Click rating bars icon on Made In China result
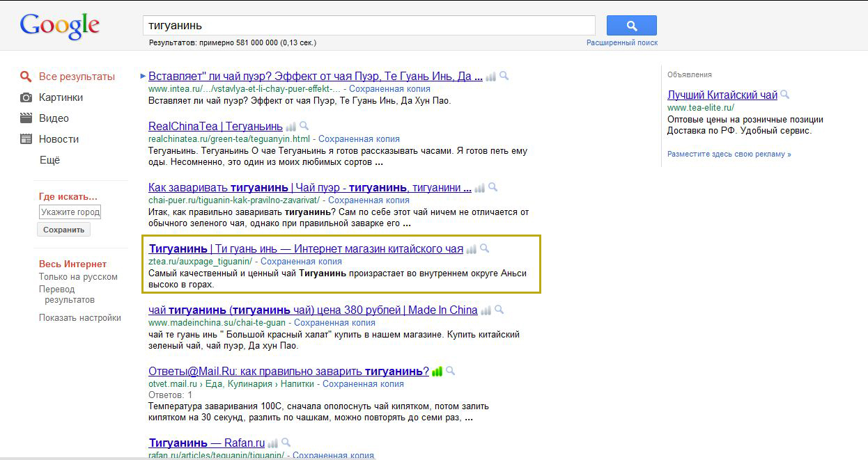868x460 pixels. point(486,310)
